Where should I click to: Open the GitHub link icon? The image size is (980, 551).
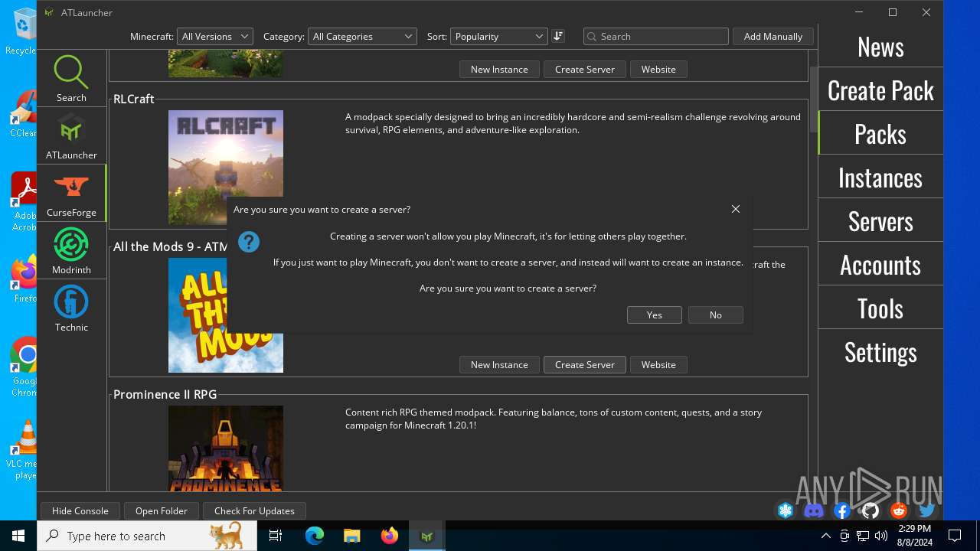pyautogui.click(x=871, y=510)
